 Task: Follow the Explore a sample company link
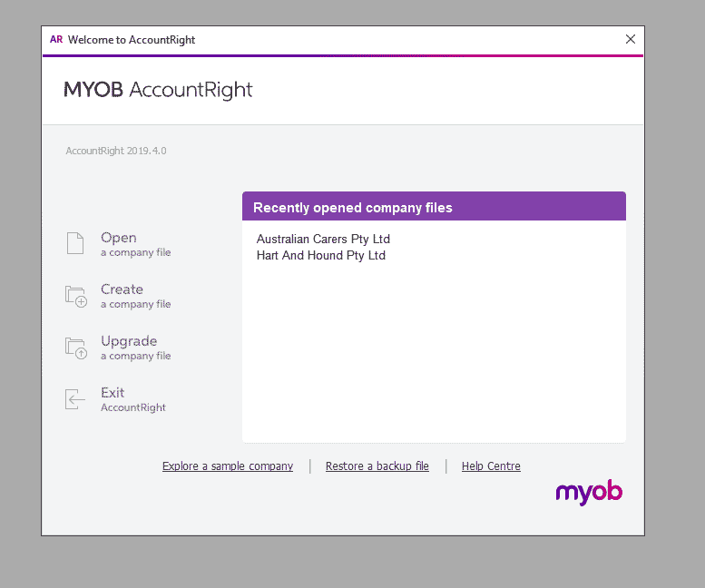pos(228,466)
